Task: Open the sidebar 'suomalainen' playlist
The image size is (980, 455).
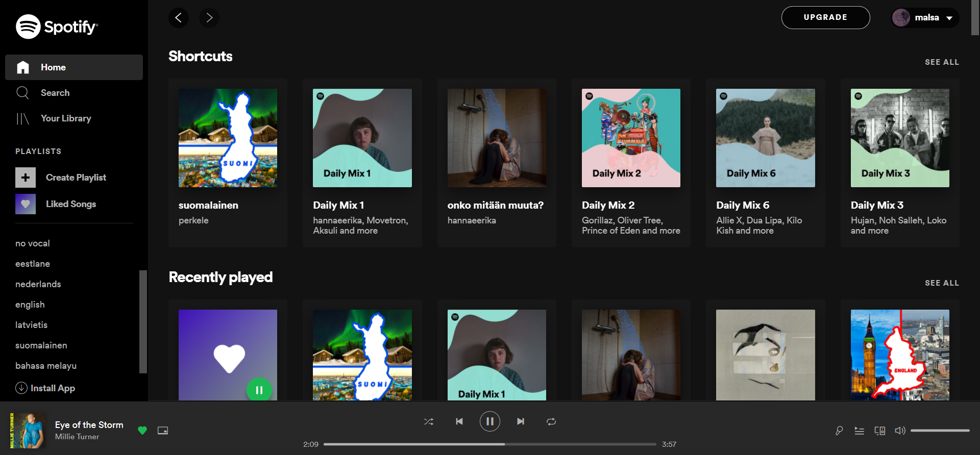Action: tap(41, 345)
